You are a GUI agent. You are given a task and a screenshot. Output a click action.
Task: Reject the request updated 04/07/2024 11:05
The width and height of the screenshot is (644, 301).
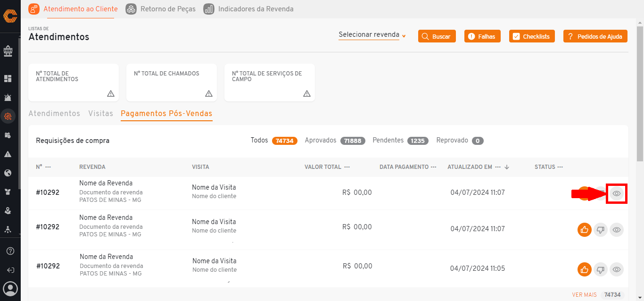pyautogui.click(x=601, y=270)
